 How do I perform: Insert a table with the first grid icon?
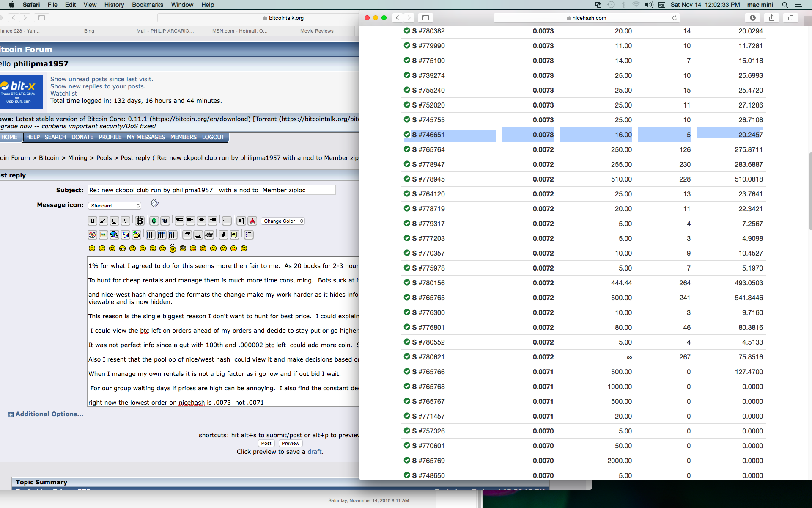151,235
